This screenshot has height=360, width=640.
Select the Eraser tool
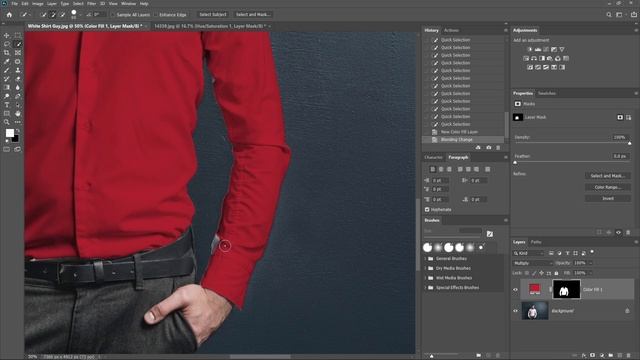point(18,79)
